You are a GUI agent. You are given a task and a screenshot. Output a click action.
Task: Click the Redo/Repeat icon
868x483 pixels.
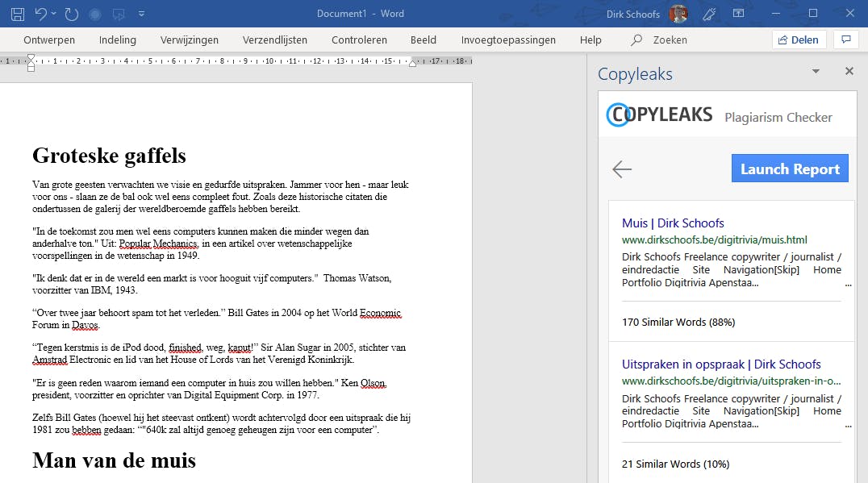tap(72, 14)
